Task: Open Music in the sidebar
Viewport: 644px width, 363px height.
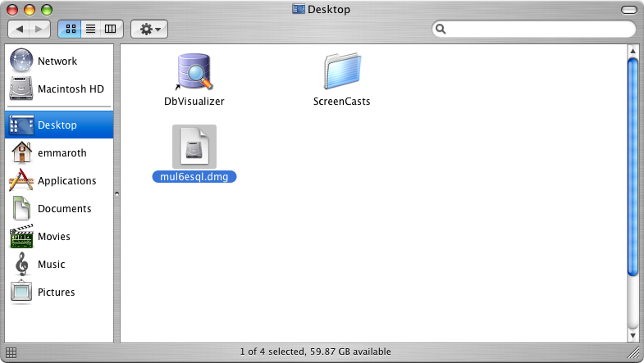Action: tap(59, 264)
